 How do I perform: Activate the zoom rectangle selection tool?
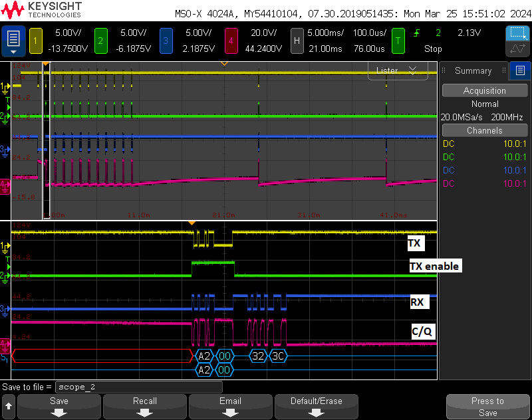[x=517, y=33]
